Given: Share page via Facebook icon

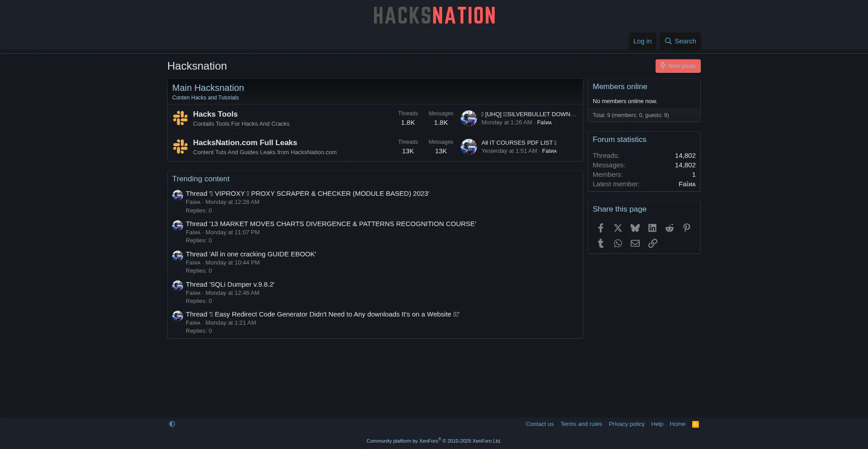Looking at the screenshot, I should pos(600,228).
